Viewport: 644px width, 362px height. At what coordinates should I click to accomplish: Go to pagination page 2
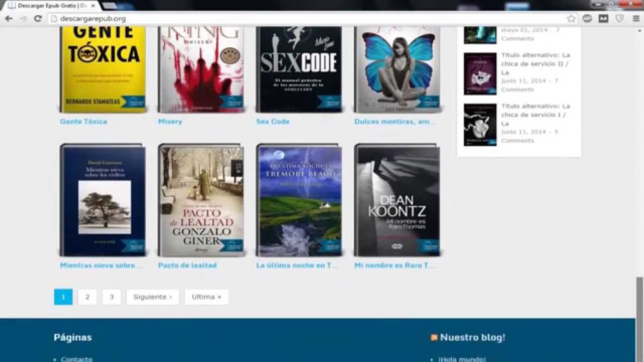pyautogui.click(x=88, y=297)
